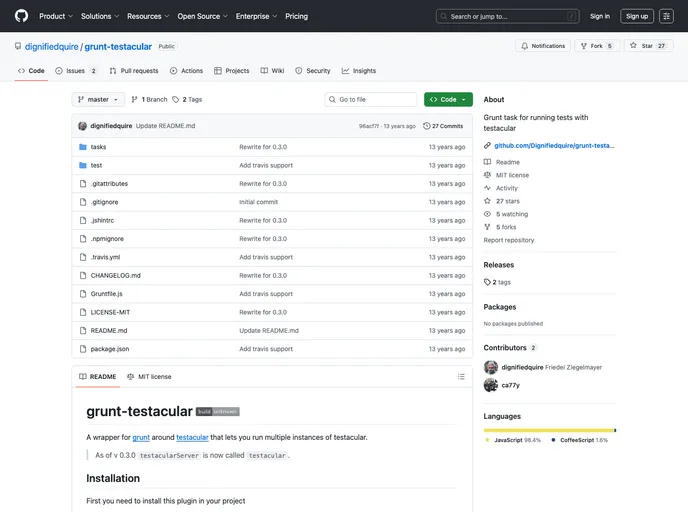The height and width of the screenshot is (512, 688).
Task: Click the package.json file icon
Action: [x=83, y=349]
